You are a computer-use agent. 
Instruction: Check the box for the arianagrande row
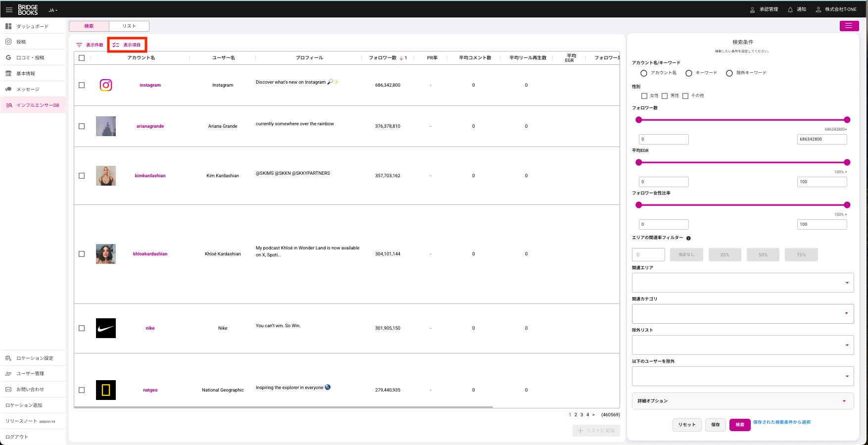coord(82,126)
